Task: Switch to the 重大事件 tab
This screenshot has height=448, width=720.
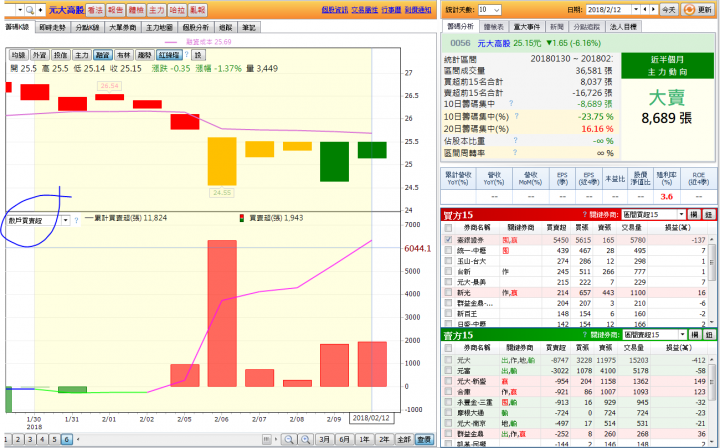Action: [x=526, y=27]
